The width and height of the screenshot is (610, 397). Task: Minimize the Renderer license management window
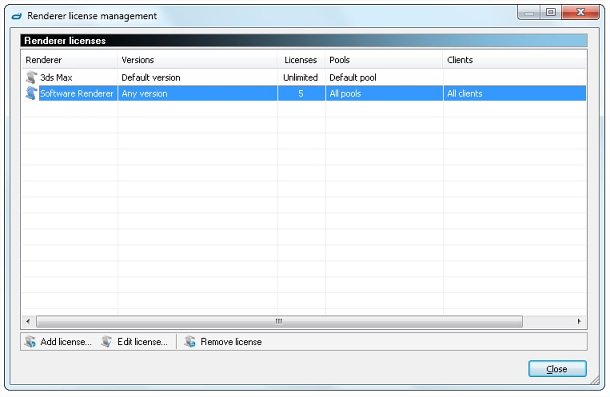click(529, 12)
